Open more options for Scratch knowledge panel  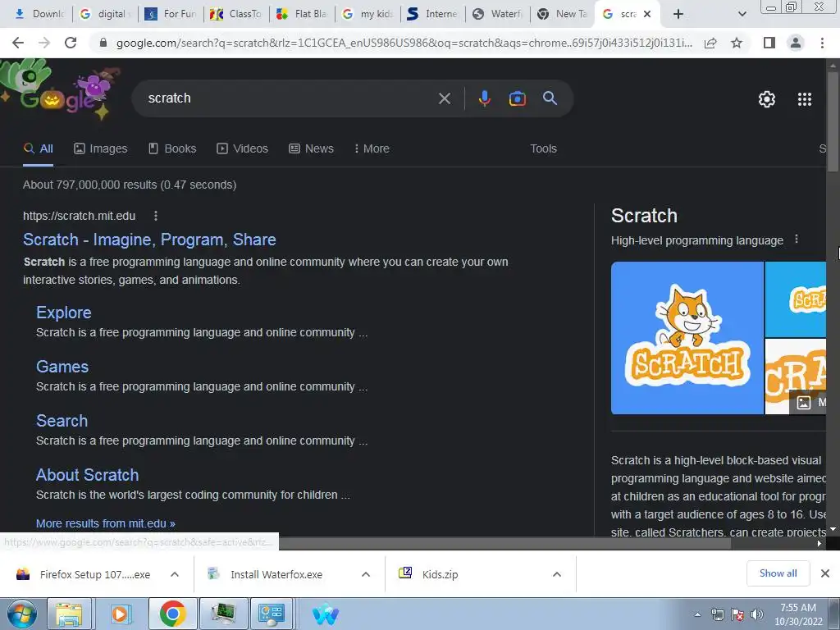[x=797, y=240]
